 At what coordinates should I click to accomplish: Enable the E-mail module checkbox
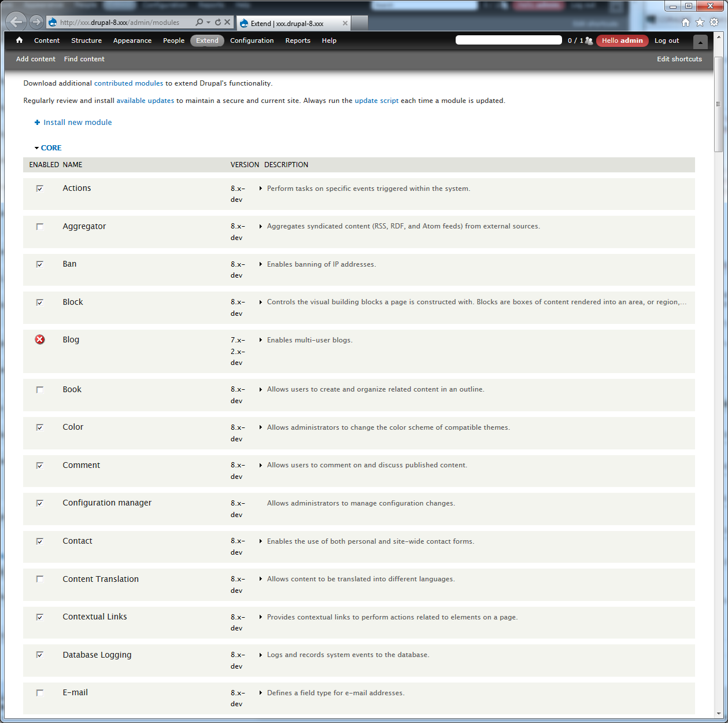[x=40, y=693]
